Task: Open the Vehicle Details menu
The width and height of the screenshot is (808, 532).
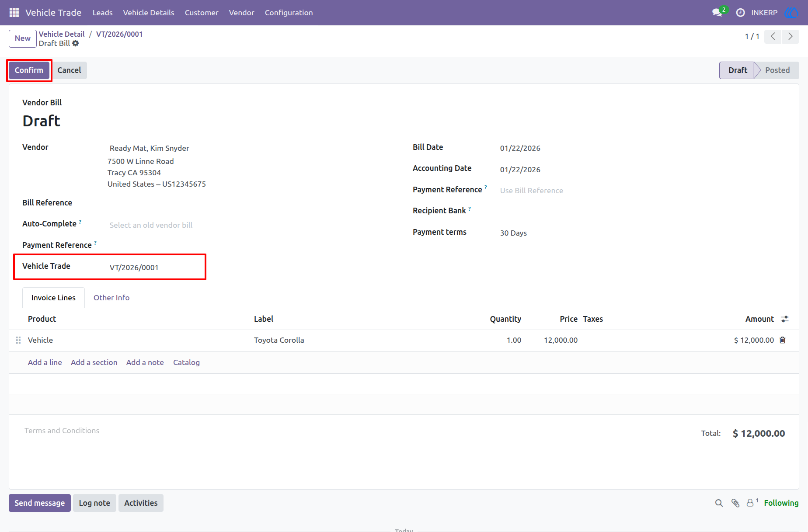Action: click(149, 13)
